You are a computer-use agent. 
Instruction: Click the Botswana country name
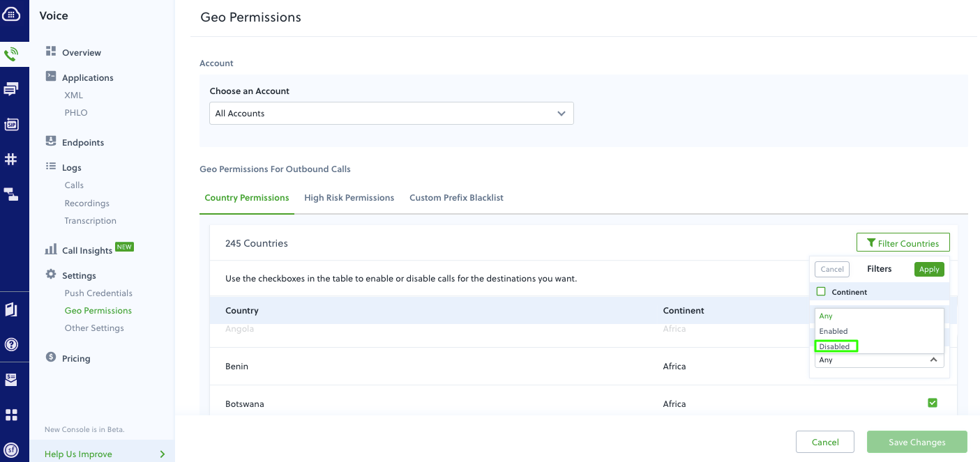point(245,403)
